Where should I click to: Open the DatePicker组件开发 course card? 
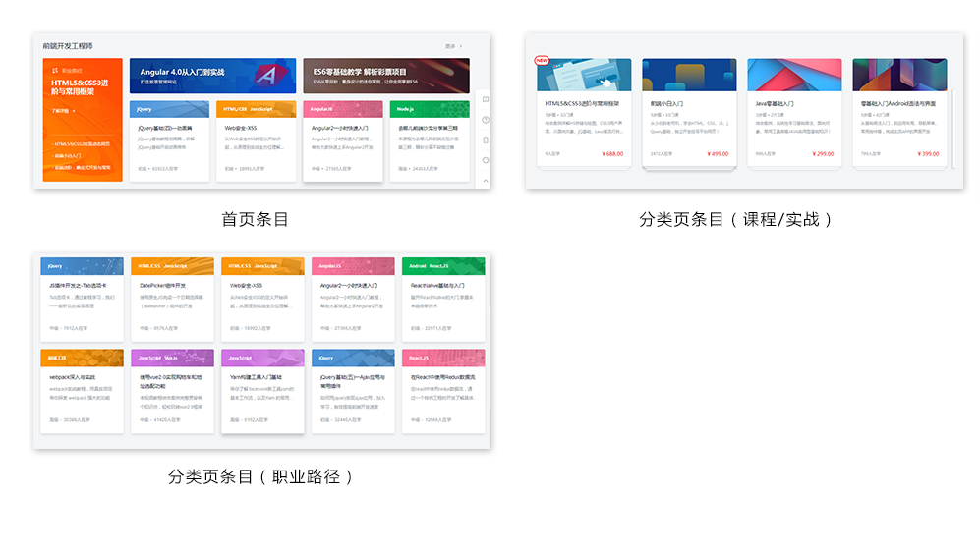[x=172, y=300]
